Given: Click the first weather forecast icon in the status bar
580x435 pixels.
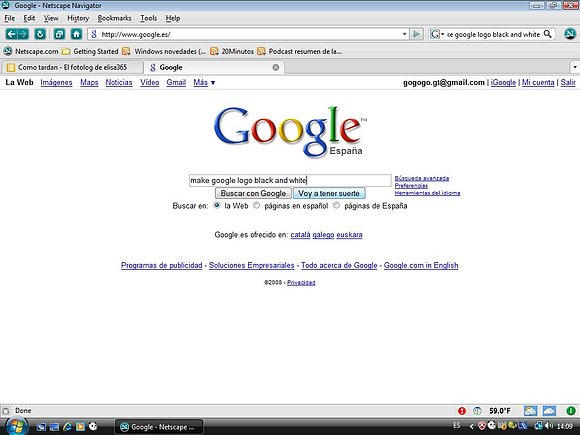Looking at the screenshot, I should 530,411.
